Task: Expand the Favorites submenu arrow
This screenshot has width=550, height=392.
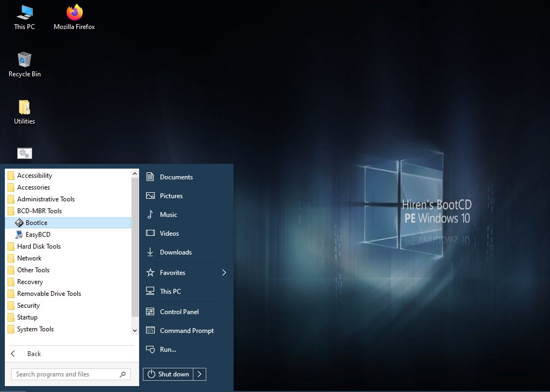Action: tap(224, 273)
